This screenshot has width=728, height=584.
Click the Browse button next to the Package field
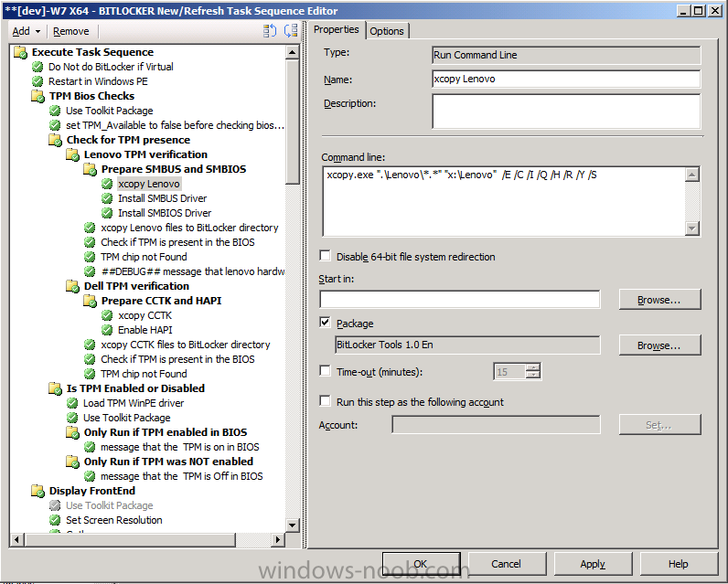tap(659, 345)
